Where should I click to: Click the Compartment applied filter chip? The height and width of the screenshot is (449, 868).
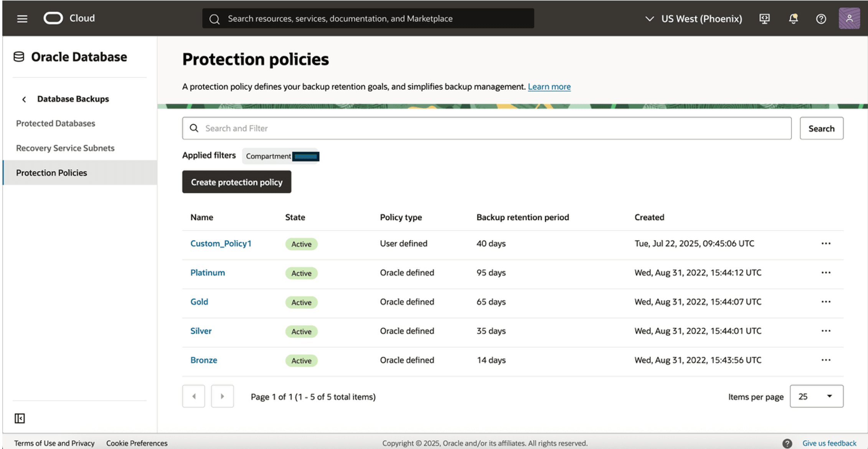click(281, 156)
